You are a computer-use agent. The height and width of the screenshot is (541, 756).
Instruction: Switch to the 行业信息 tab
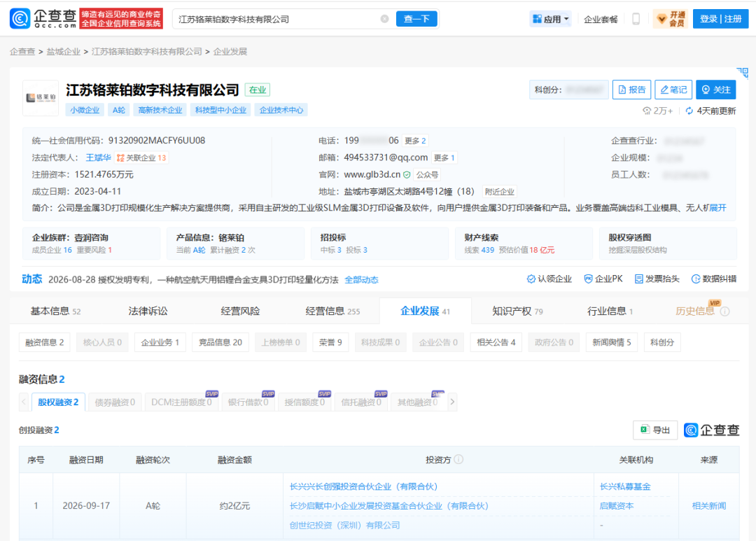point(610,311)
